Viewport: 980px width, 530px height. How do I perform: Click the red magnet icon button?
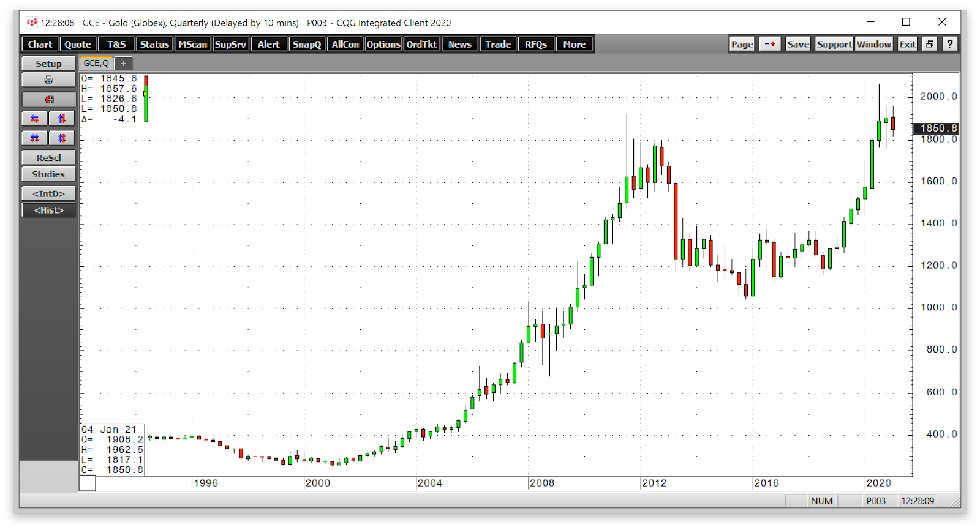click(x=48, y=99)
